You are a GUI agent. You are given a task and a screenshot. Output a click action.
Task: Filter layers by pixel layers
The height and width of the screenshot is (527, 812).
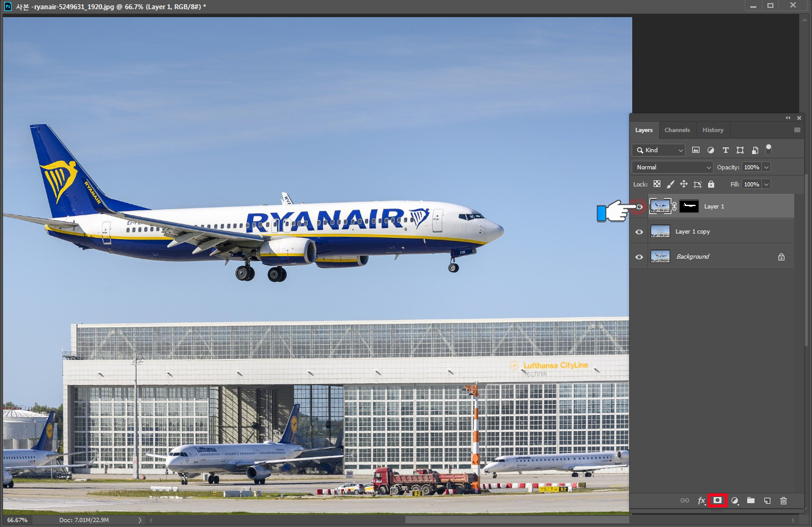(696, 150)
